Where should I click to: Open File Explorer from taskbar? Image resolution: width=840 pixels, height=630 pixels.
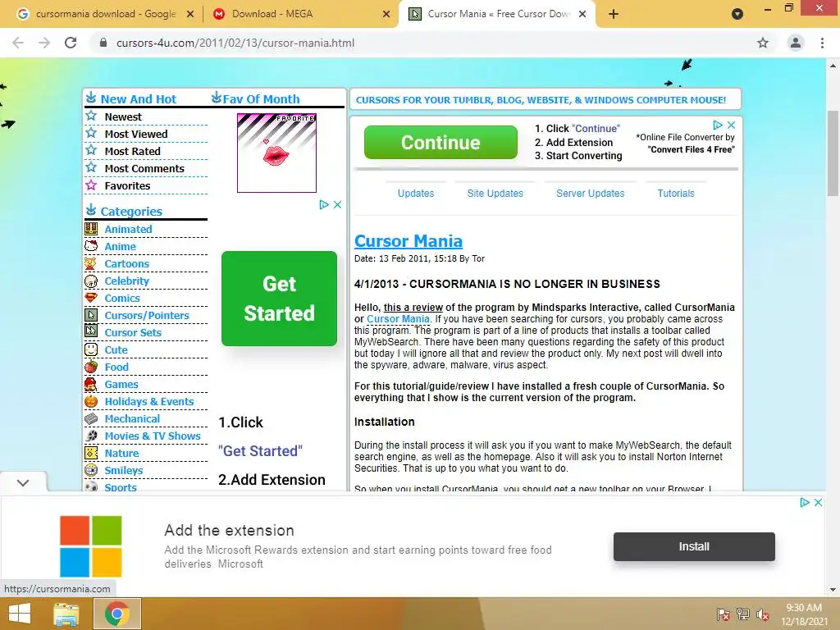(66, 614)
